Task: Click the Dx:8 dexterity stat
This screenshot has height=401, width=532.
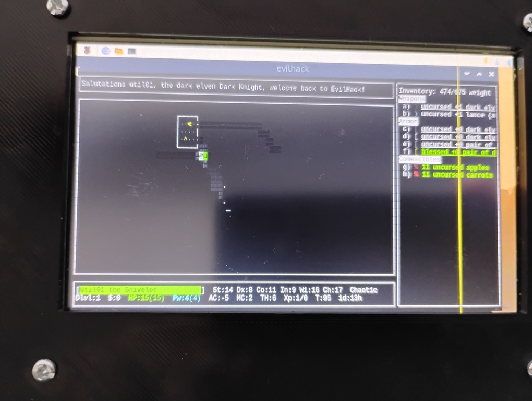Action: coord(245,290)
